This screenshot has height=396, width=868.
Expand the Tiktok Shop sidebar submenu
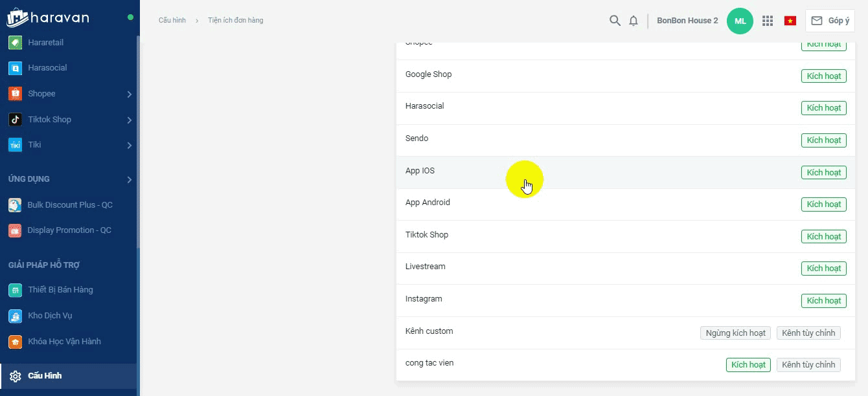point(130,120)
